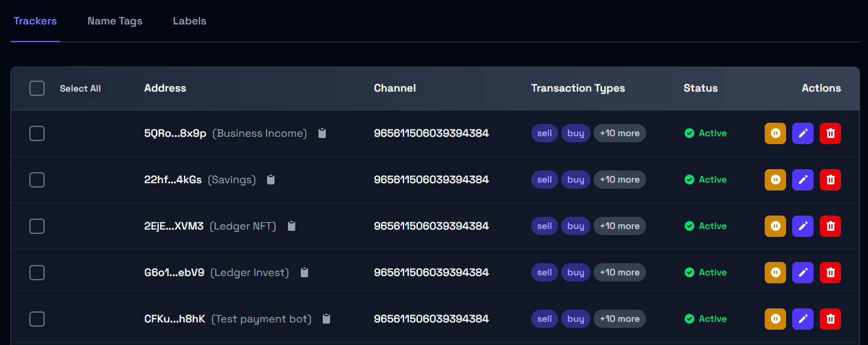The image size is (868, 345).
Task: Delete the Test payment bot tracker
Action: [x=830, y=319]
